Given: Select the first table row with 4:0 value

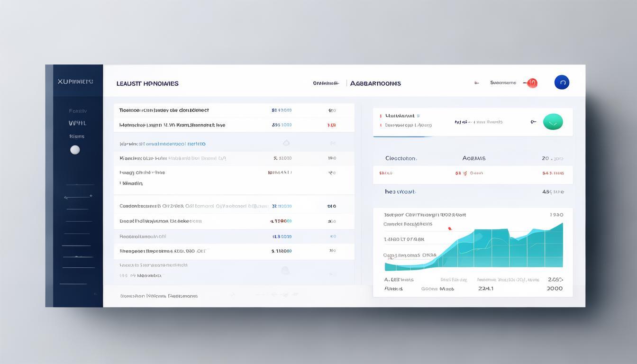Looking at the screenshot, I should pos(234,110).
